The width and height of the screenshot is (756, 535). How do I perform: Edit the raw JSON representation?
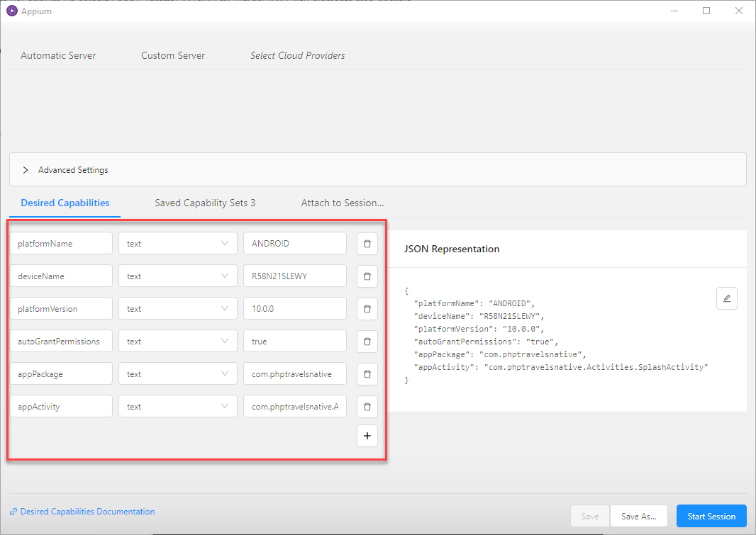coord(726,298)
